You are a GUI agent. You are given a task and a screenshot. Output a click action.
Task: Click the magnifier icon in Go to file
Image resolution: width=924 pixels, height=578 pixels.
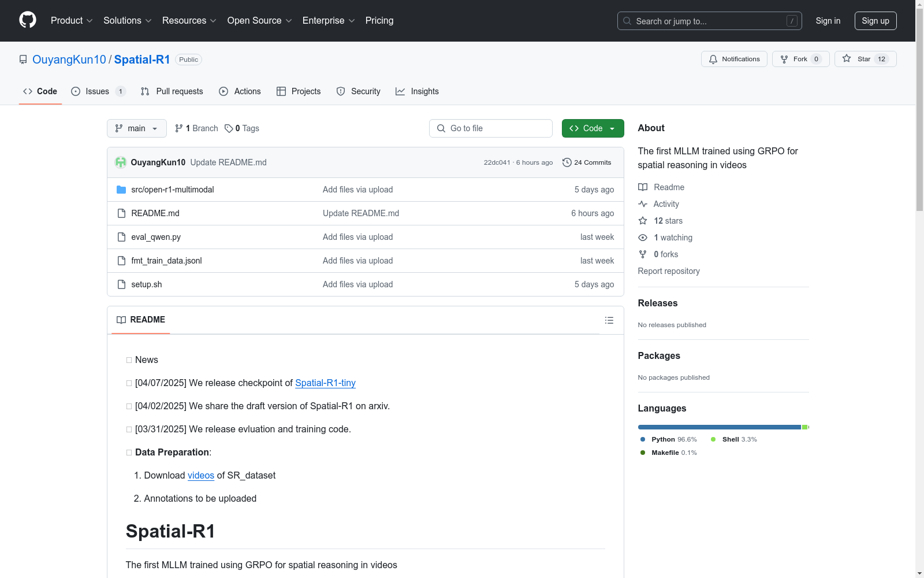pyautogui.click(x=441, y=128)
